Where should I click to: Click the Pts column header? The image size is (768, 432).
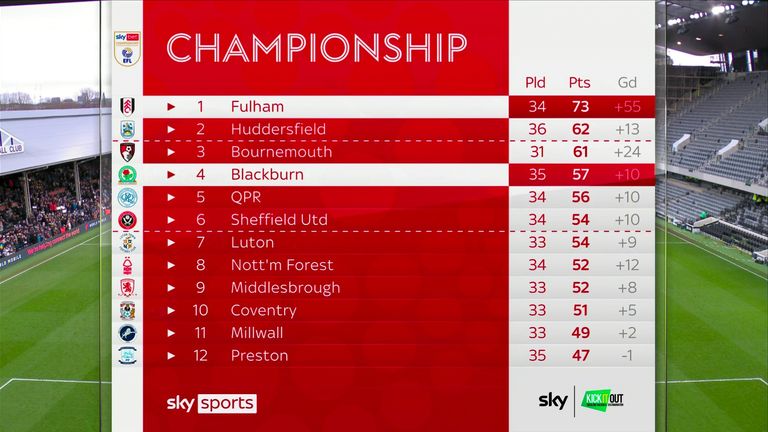click(579, 82)
